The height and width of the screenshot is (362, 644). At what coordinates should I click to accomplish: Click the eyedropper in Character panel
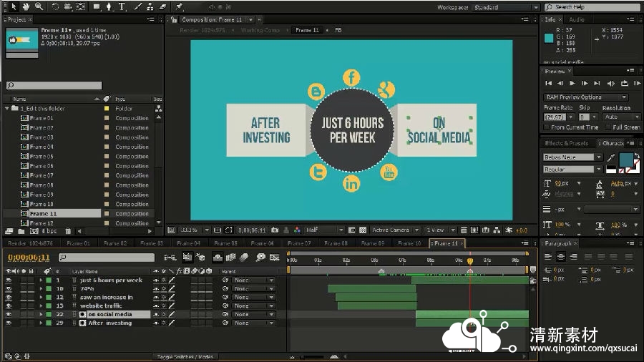tap(611, 157)
